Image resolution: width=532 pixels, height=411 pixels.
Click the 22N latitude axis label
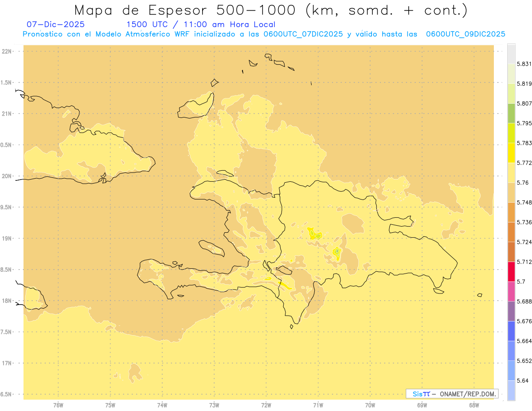coord(7,51)
